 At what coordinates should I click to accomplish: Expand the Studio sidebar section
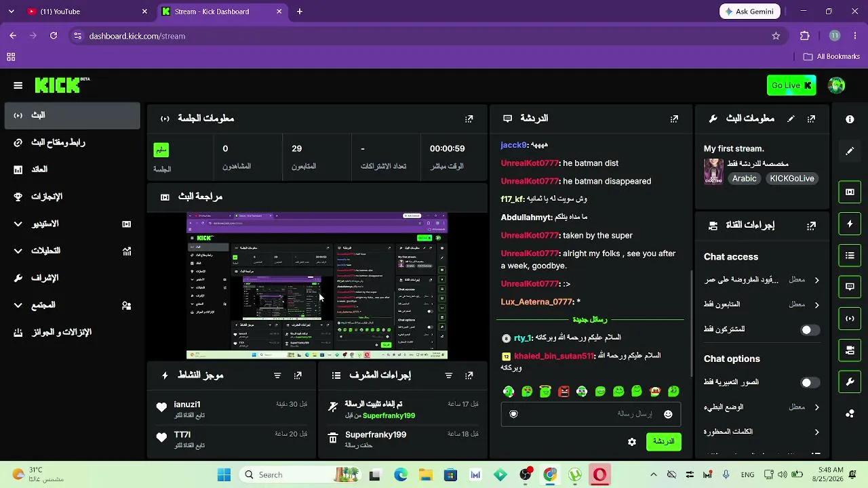72,224
